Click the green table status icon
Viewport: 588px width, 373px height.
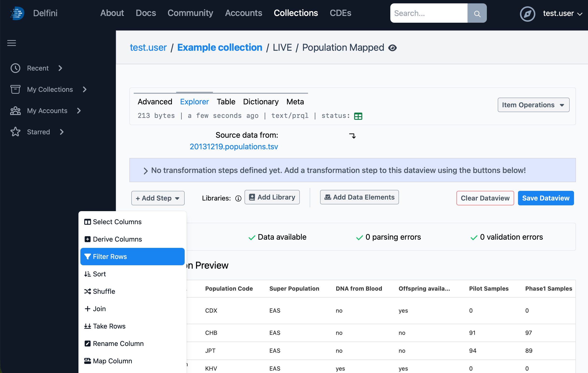pos(358,116)
